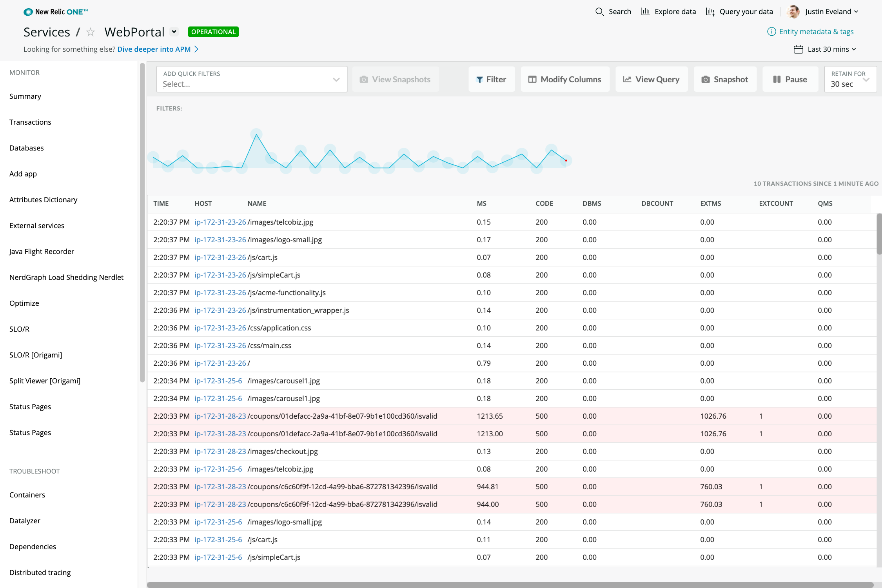Screen dimensions: 882x588
Task: Open Distributed tracing in the sidebar
Action: (40, 573)
